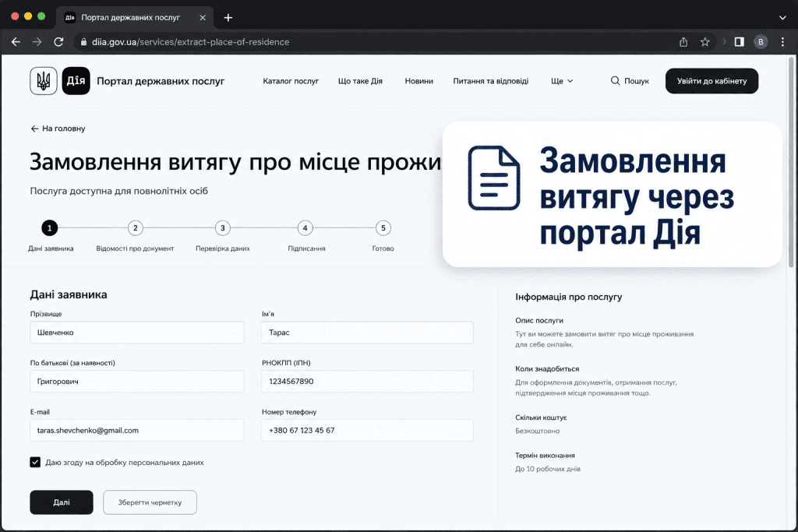This screenshot has width=798, height=532.
Task: Uncheck consent for personal data processing
Action: [35, 463]
